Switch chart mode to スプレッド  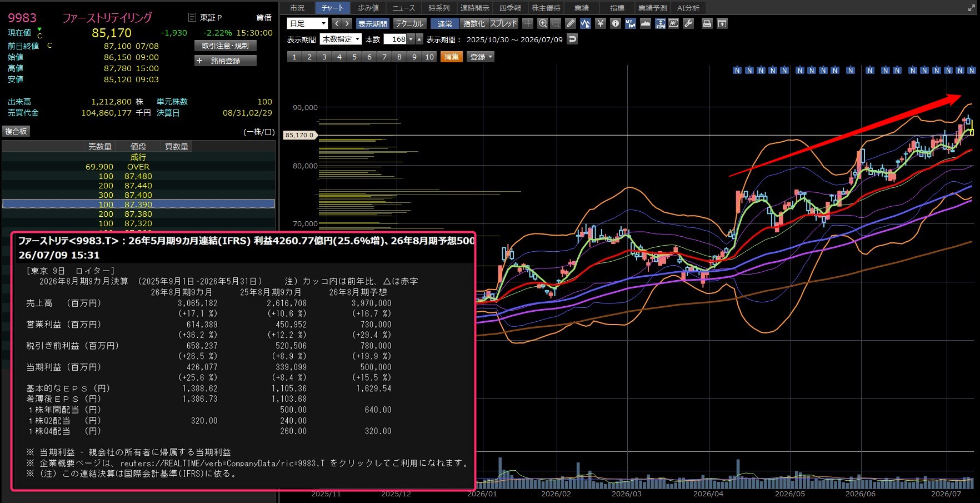504,23
